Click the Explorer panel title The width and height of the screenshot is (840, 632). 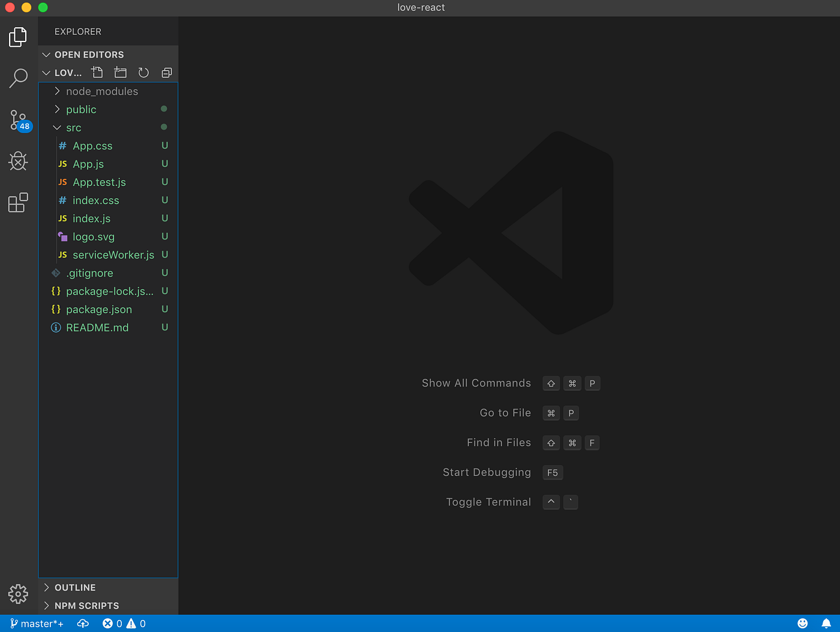[78, 32]
